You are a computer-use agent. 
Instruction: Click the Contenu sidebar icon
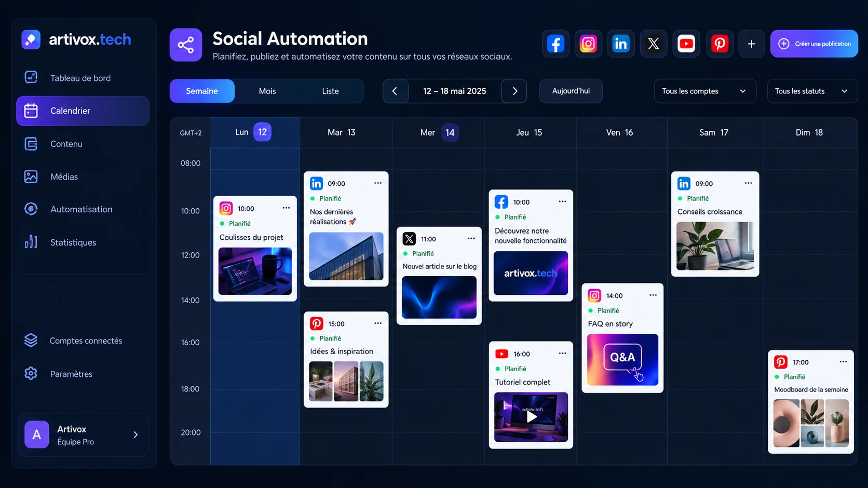pyautogui.click(x=31, y=144)
